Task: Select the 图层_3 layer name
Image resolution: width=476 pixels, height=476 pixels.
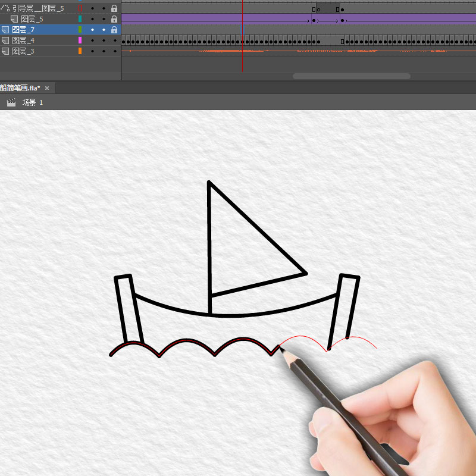Action: click(23, 51)
